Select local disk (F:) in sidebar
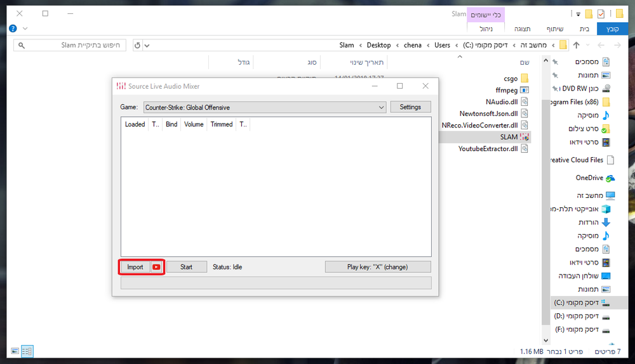This screenshot has height=364, width=635. click(582, 329)
